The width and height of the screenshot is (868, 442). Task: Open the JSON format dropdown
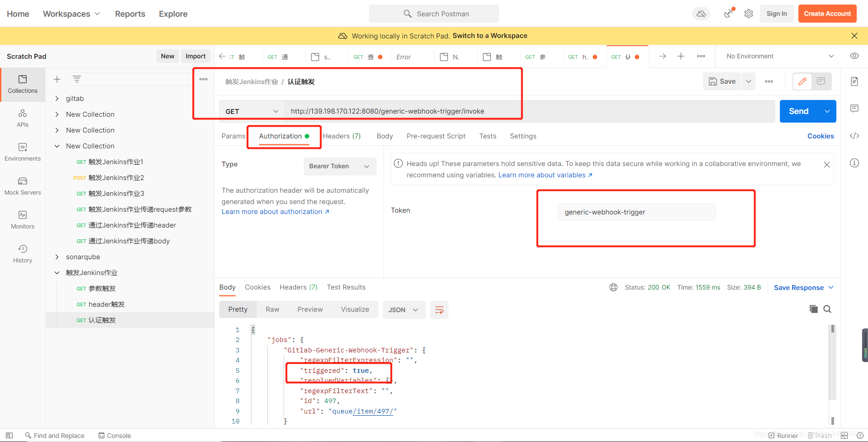point(404,310)
